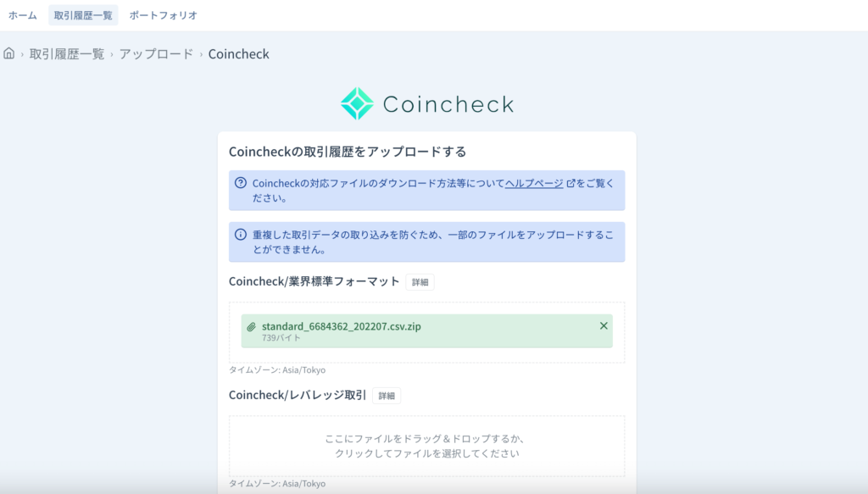Screen dimensions: 868x494
Task: Select the 取引履歴一覧 tab
Action: (83, 15)
